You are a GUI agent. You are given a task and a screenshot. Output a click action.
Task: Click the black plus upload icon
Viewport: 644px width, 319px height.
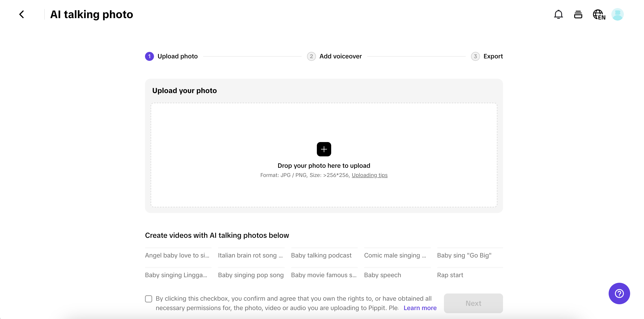coord(324,149)
